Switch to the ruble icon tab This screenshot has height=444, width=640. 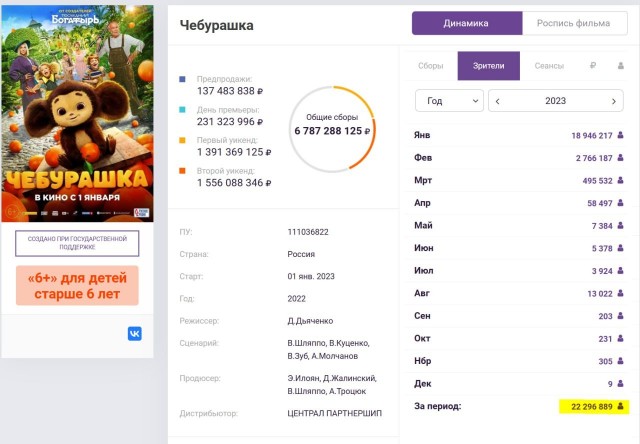[x=593, y=65]
